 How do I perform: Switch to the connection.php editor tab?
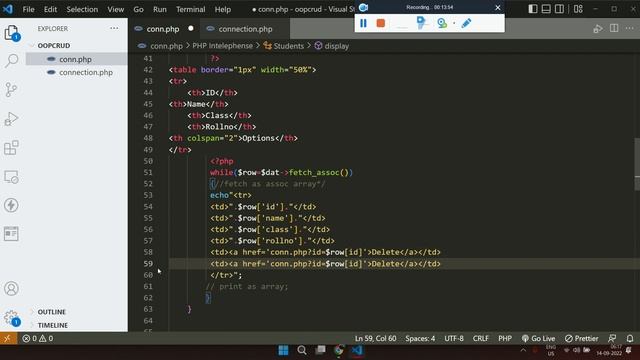click(245, 29)
